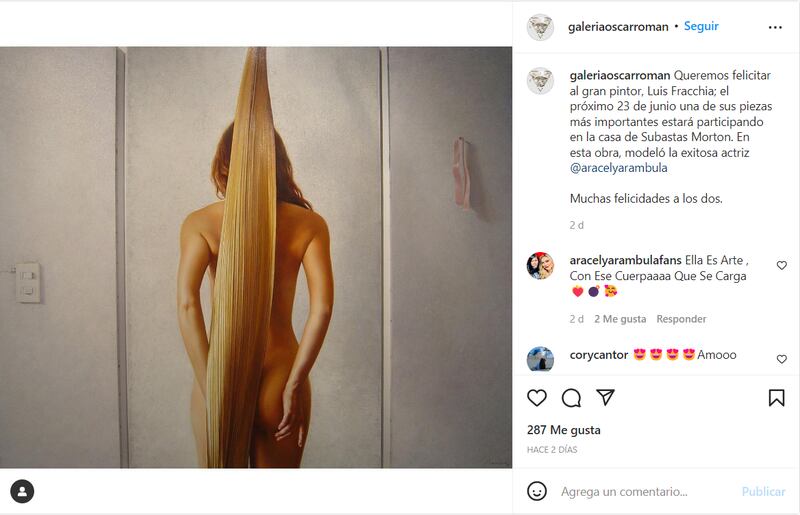Image resolution: width=800 pixels, height=515 pixels.
Task: Open comments via the speech bubble icon
Action: (571, 398)
